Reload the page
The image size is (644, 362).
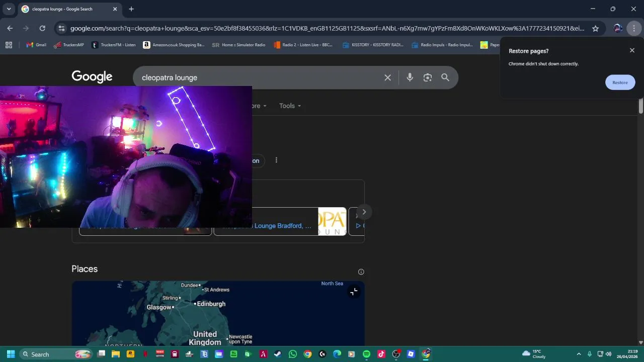(x=42, y=29)
